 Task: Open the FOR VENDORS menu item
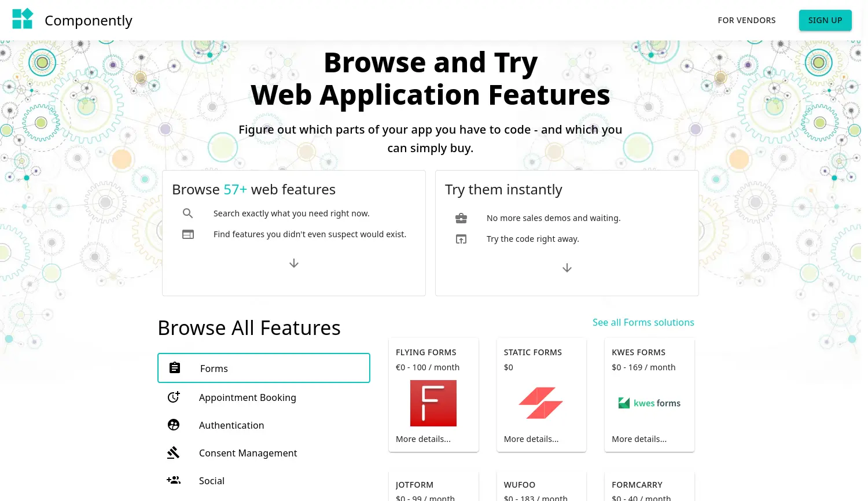point(746,20)
